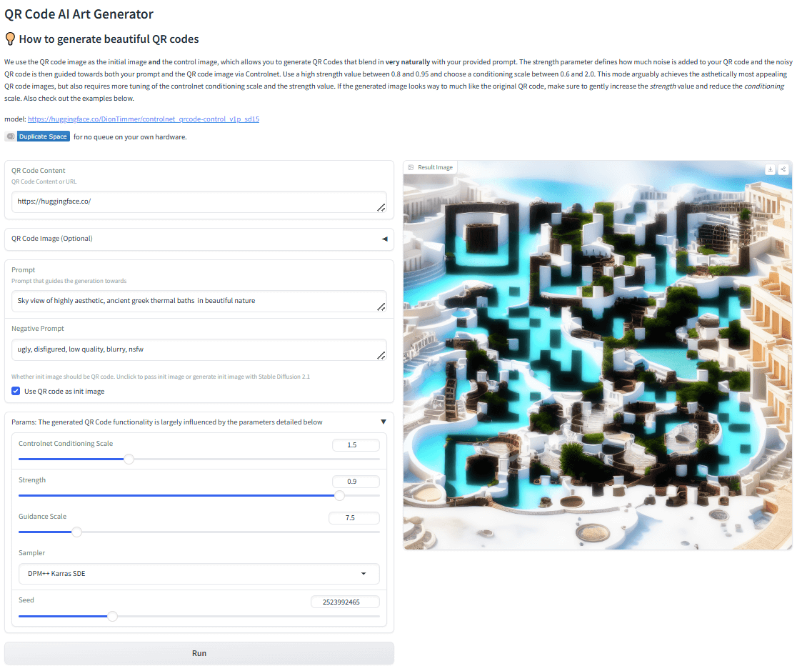Image resolution: width=812 pixels, height=671 pixels.
Task: Click the Duplicate Space badge icon
Action: click(x=11, y=136)
